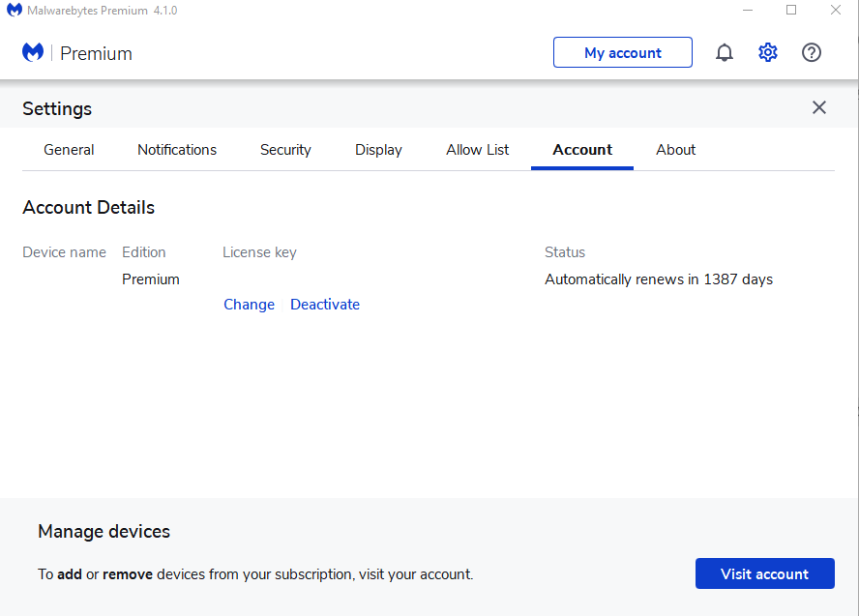Screen dimensions: 859x616
Task: Click the Deactivate license link
Action: pos(325,305)
